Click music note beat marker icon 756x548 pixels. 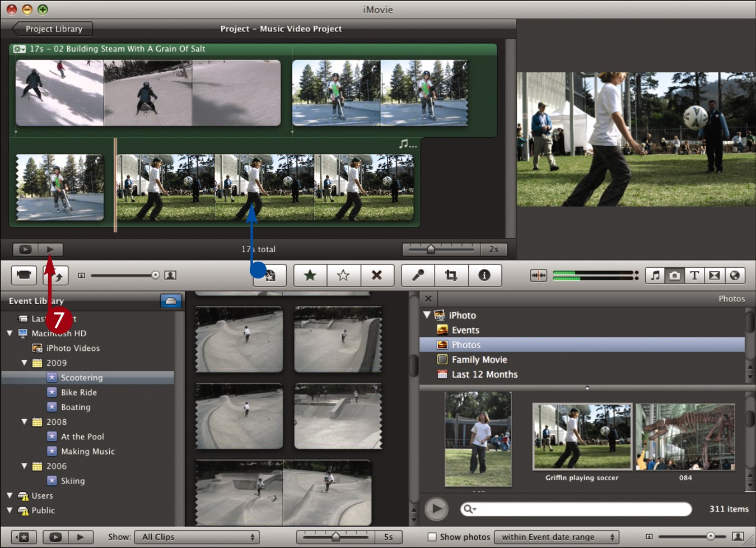pos(407,144)
